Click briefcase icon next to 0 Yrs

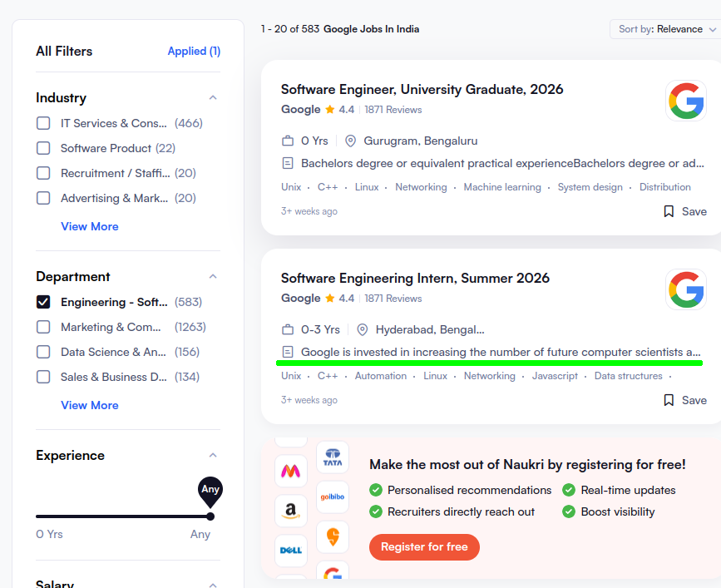point(288,141)
